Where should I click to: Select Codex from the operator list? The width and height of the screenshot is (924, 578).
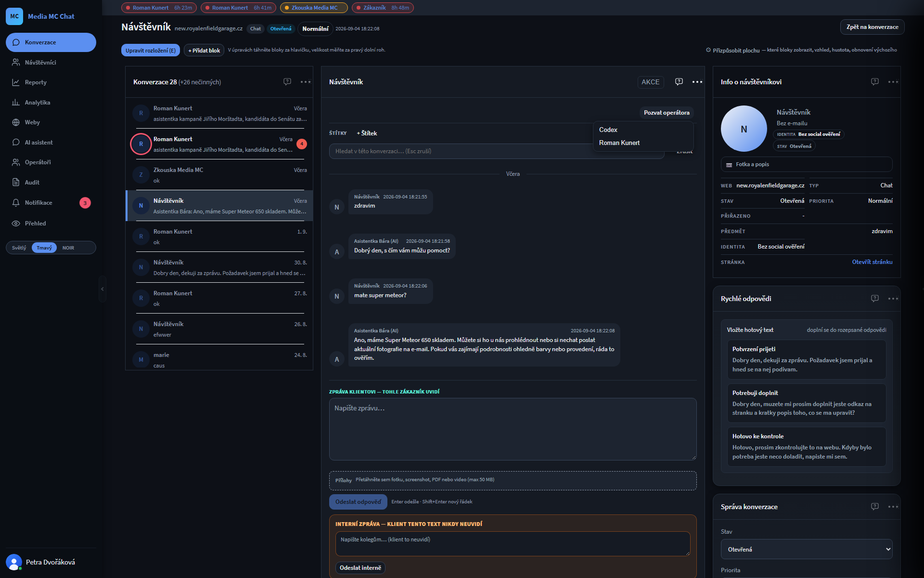[x=643, y=130]
